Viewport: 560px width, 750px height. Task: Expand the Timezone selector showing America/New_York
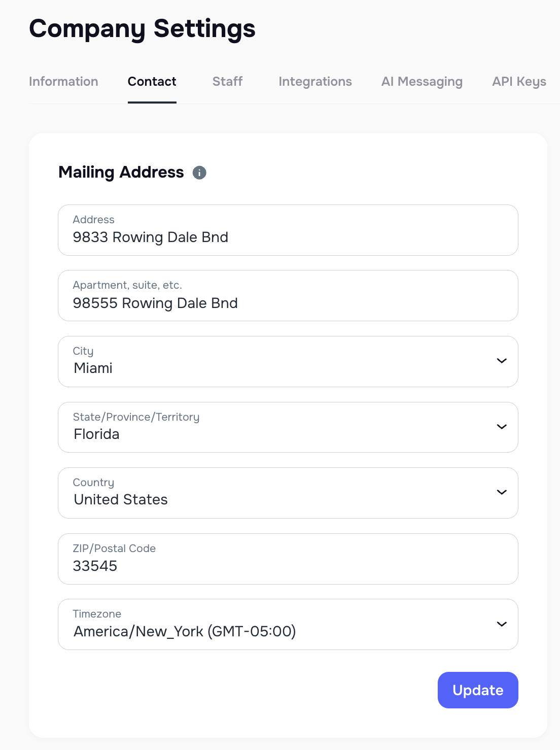click(288, 624)
